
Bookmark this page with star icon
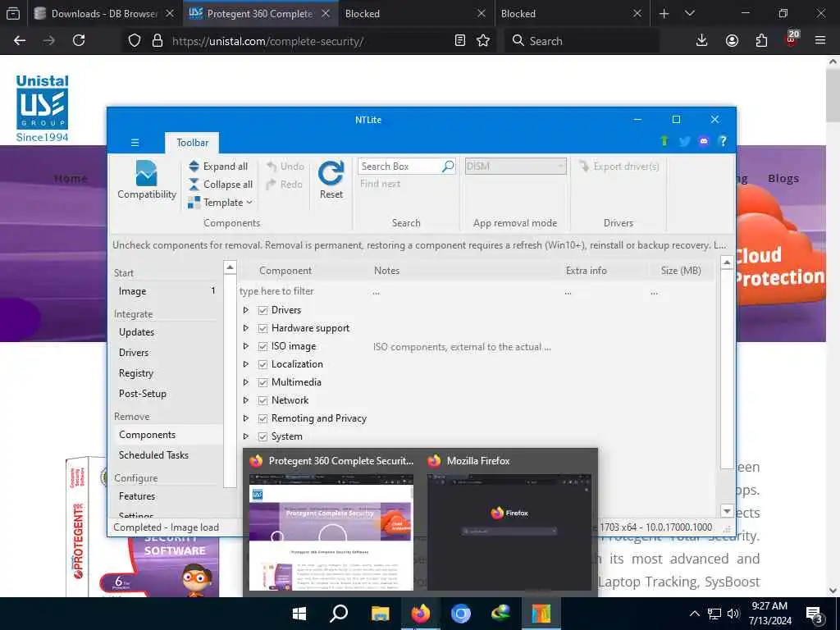(x=483, y=41)
